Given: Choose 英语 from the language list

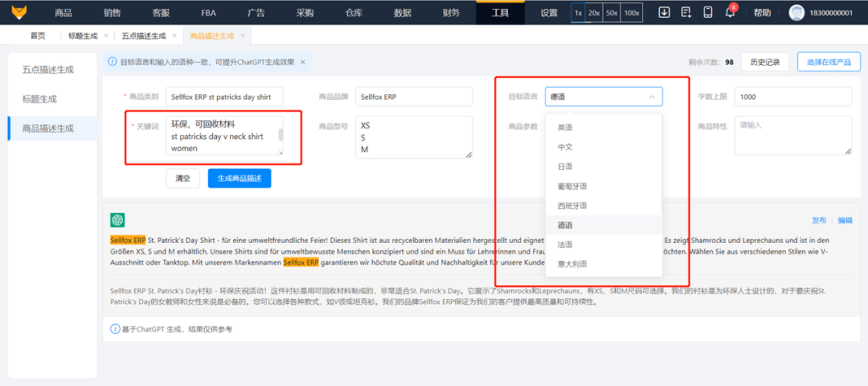Looking at the screenshot, I should (604, 127).
